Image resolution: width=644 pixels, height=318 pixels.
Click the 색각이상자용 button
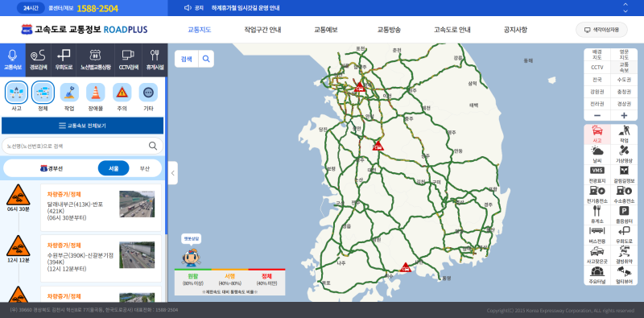(601, 30)
